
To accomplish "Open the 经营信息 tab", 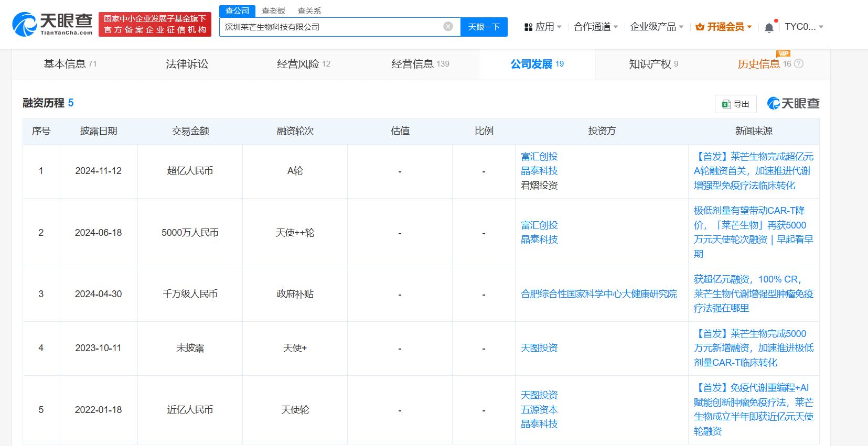I will [x=420, y=64].
